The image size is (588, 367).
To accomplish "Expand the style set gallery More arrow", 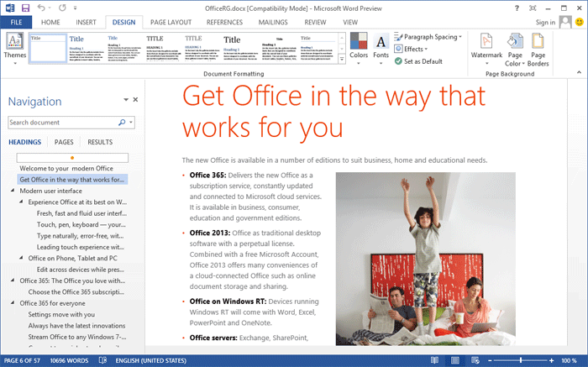I will click(342, 59).
